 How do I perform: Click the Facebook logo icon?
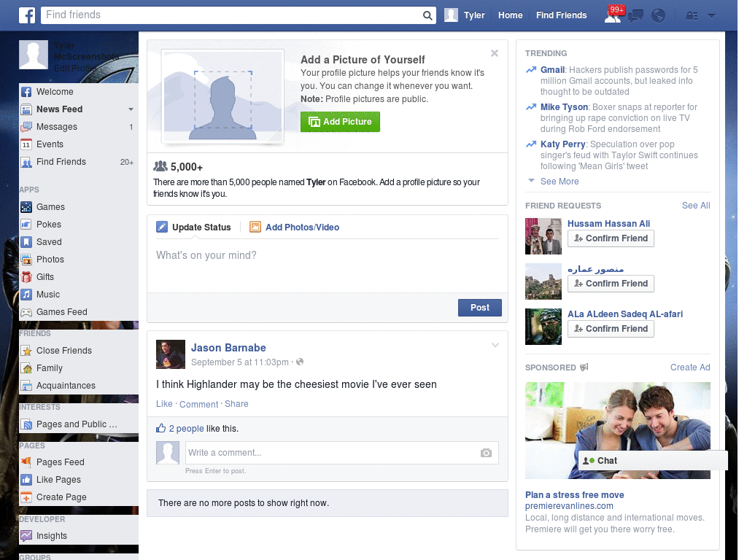click(27, 15)
